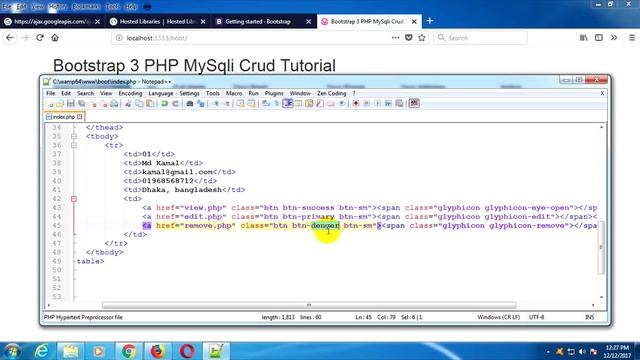Click the Save recorded macro icon

[x=399, y=104]
